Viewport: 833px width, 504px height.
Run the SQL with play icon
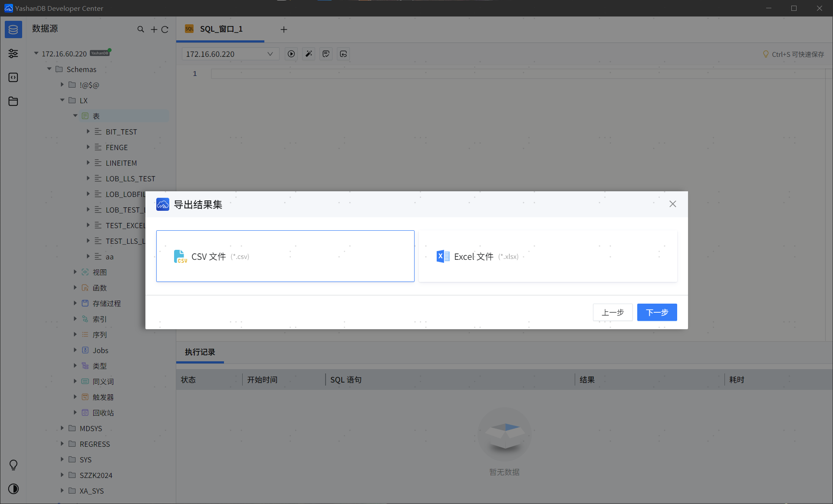coord(291,54)
